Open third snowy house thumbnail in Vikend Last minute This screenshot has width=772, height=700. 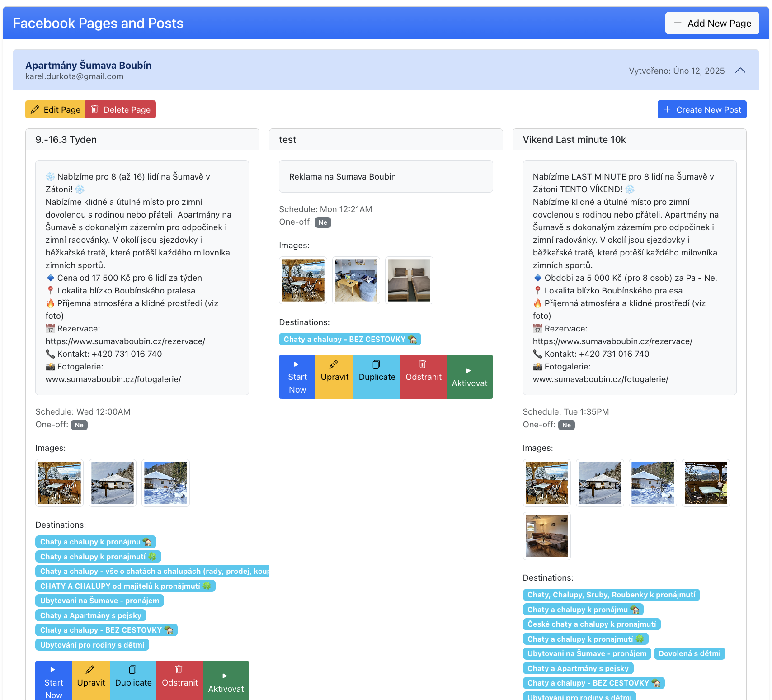653,483
